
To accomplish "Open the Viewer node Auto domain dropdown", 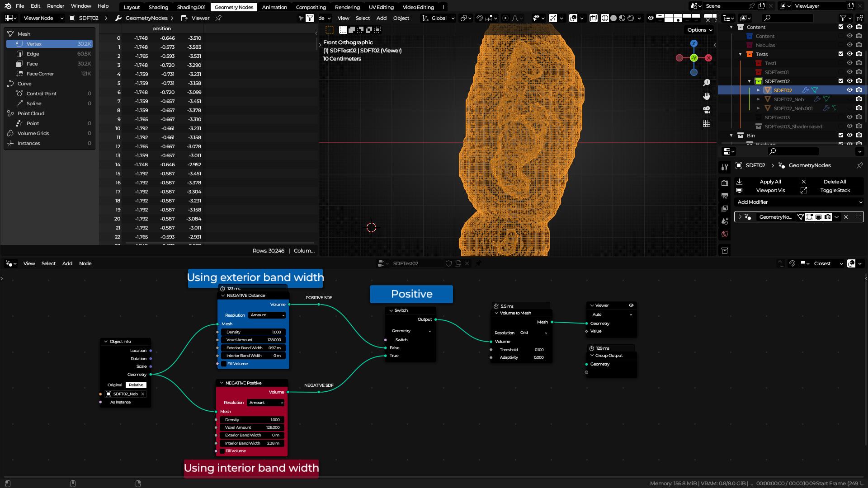I will [612, 314].
